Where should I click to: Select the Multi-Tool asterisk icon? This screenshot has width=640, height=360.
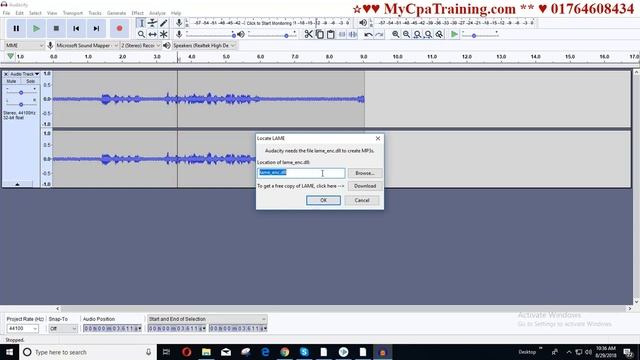coord(163,34)
